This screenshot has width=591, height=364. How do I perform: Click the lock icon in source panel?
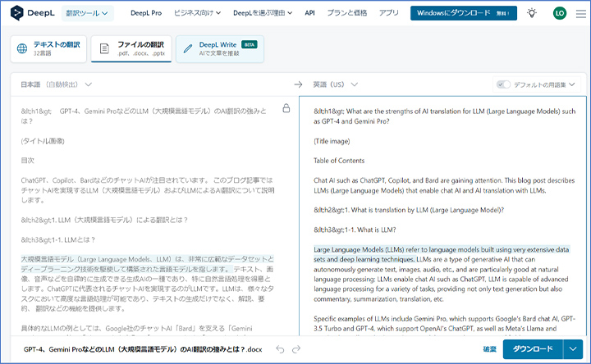coord(286,108)
